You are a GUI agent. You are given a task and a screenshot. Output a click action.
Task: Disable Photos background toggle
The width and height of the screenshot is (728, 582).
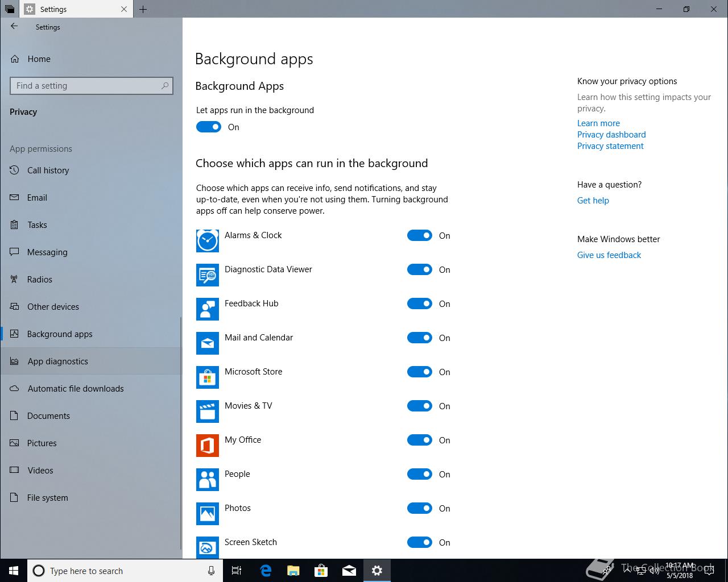coord(420,508)
